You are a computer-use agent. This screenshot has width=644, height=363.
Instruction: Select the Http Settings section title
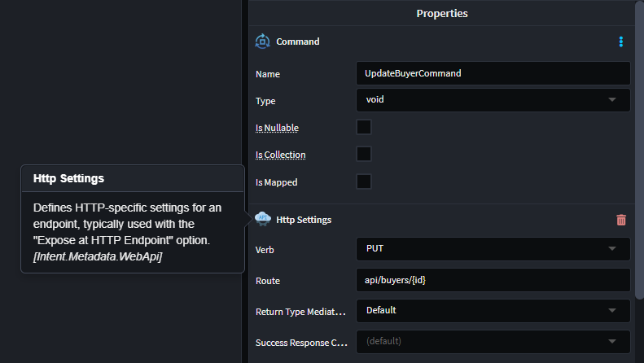point(304,220)
